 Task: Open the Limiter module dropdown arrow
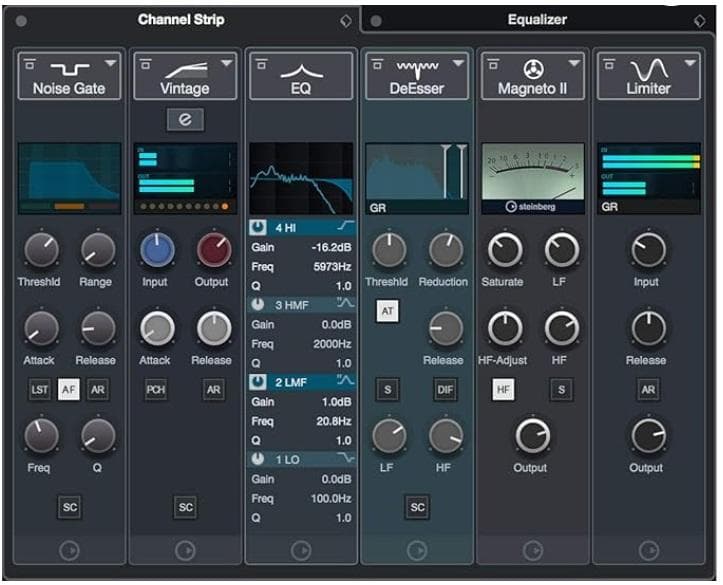coord(690,63)
